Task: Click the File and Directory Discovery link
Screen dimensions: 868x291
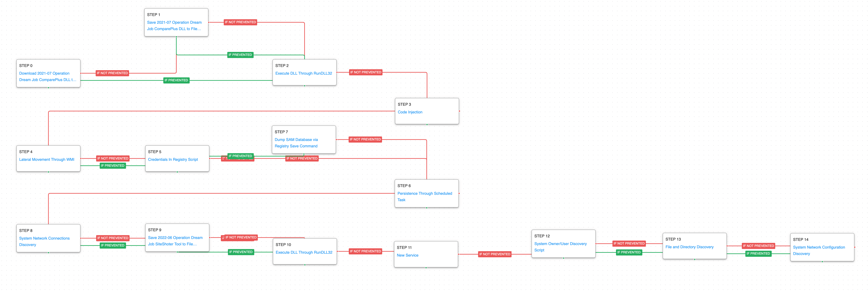Action: coord(689,247)
